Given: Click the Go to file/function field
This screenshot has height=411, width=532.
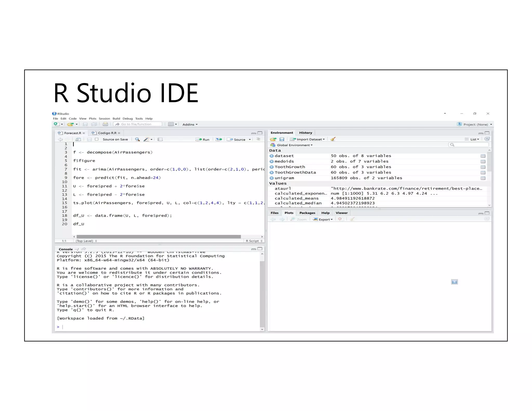Looking at the screenshot, I should [x=138, y=124].
